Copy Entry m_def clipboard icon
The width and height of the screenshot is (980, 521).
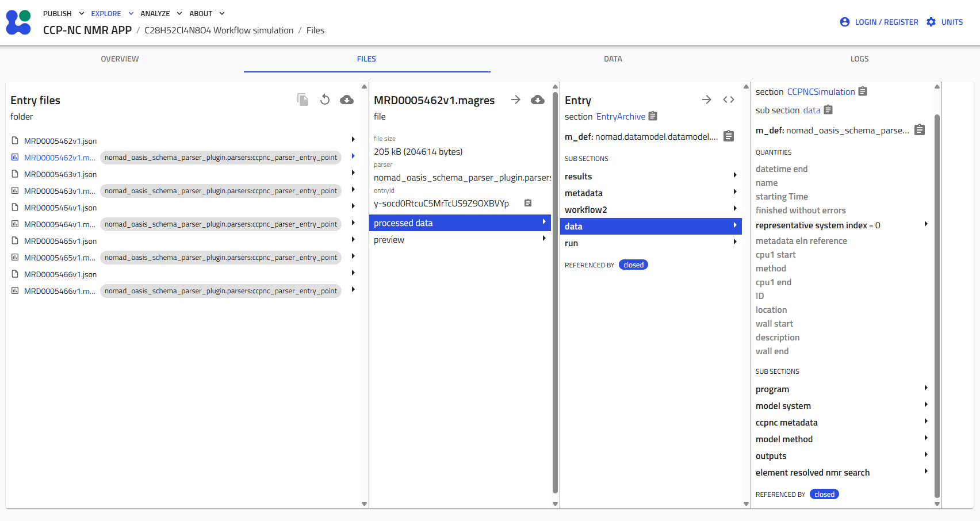(x=729, y=136)
